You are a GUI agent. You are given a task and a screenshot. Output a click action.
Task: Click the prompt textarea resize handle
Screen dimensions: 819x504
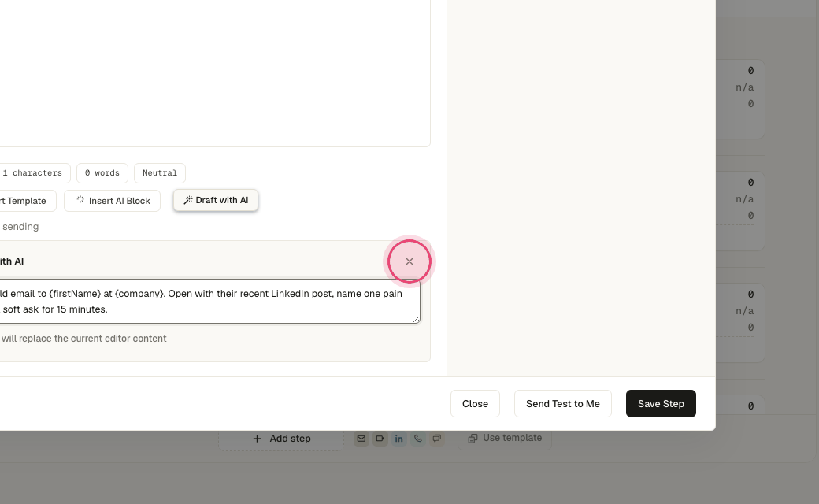tap(417, 319)
